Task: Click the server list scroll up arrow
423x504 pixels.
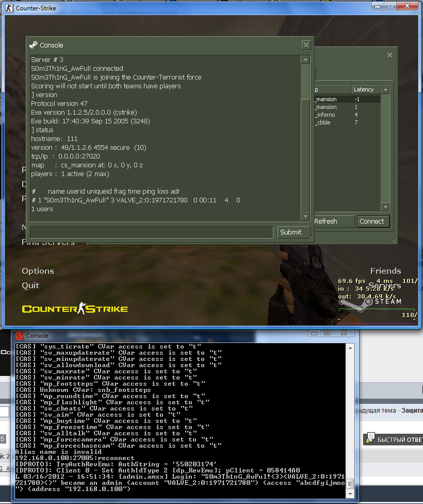Action: coord(385,89)
